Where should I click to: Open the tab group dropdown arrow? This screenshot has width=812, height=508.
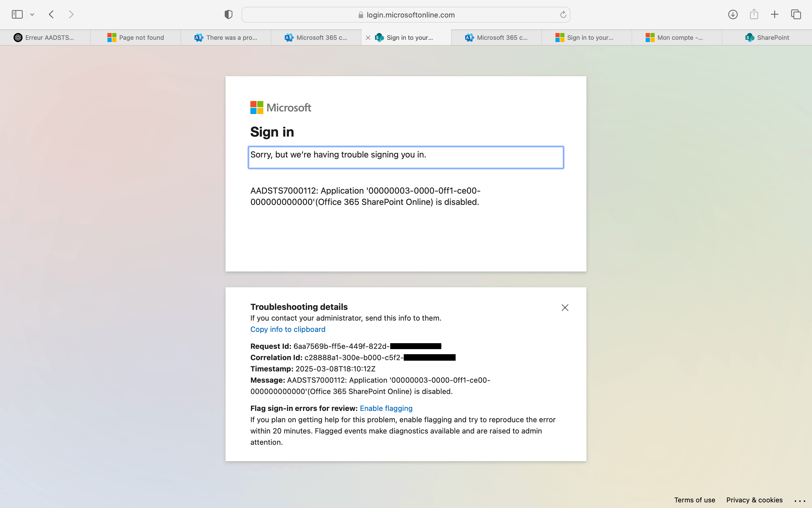(x=32, y=14)
